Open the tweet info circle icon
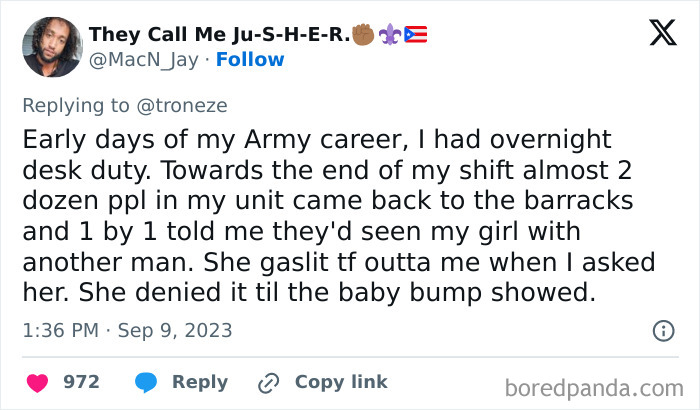Screen dimensions: 700x410 click(662, 330)
